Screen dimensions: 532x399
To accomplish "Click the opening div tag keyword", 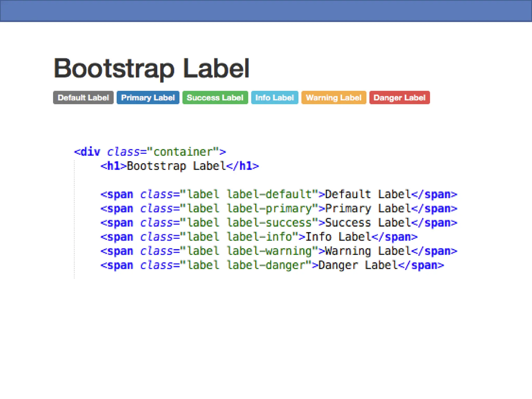I will pos(90,152).
